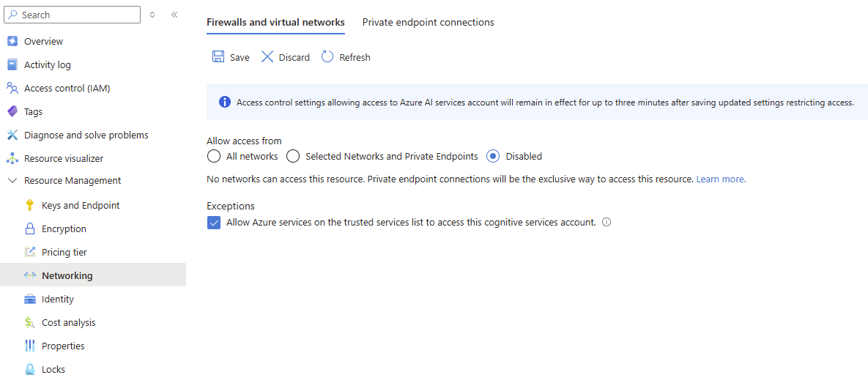The width and height of the screenshot is (868, 383).
Task: Open the Resource visualizer icon
Action: point(12,159)
